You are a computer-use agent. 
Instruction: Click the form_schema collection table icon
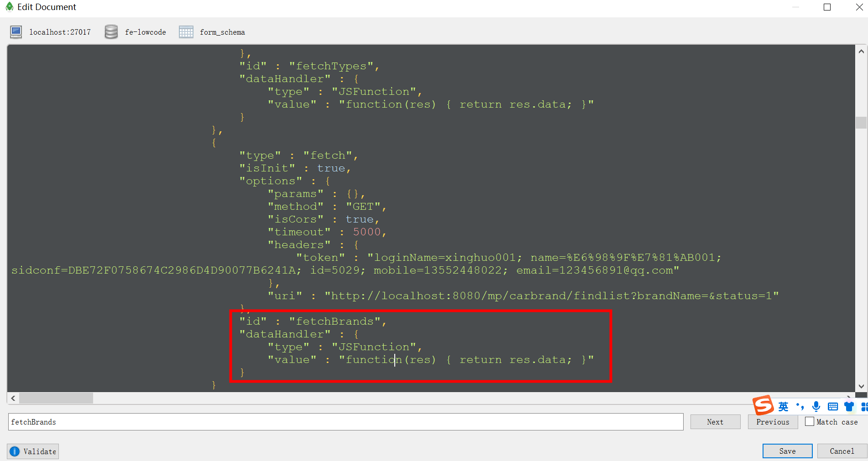(186, 32)
